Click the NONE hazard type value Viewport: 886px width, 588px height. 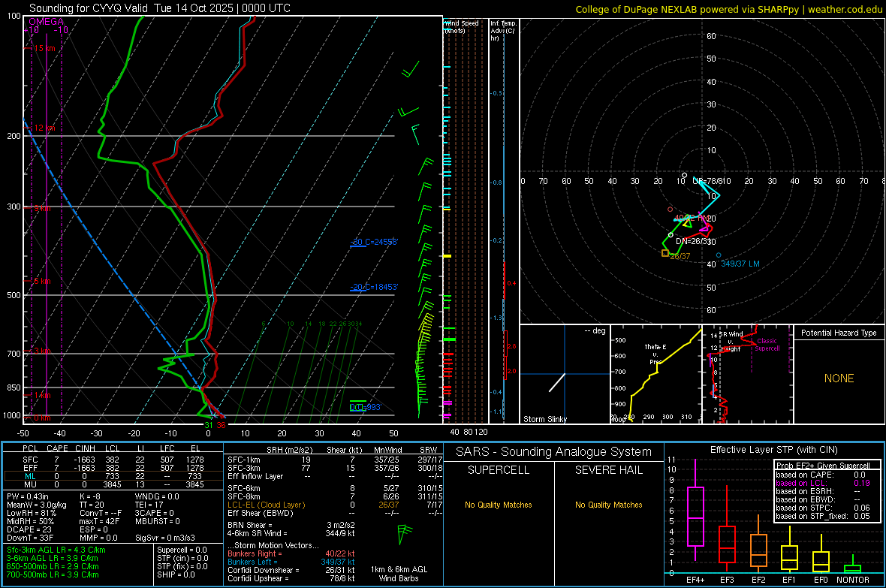pyautogui.click(x=839, y=378)
